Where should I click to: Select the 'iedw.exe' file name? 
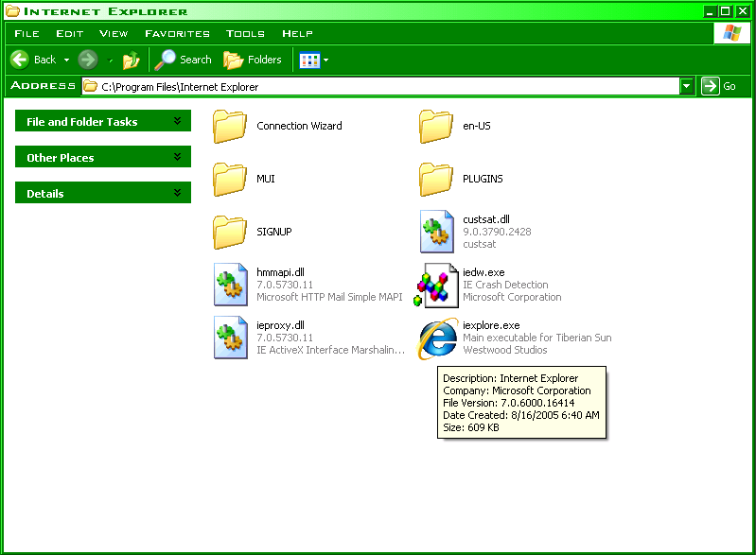pyautogui.click(x=483, y=272)
